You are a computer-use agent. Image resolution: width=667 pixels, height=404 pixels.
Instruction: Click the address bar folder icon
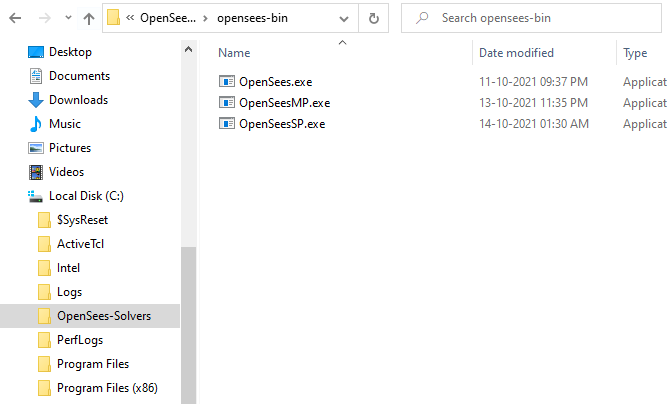click(x=113, y=18)
